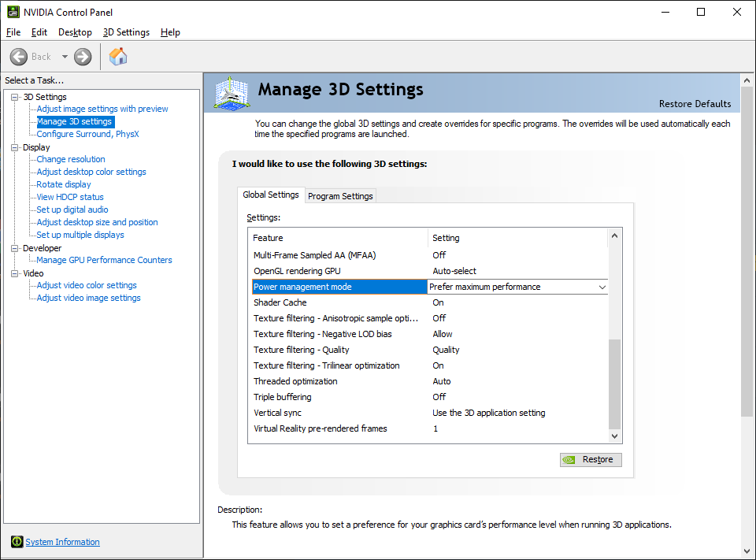This screenshot has width=756, height=560.
Task: Click the NVIDIA Control Panel title icon
Action: click(x=13, y=12)
